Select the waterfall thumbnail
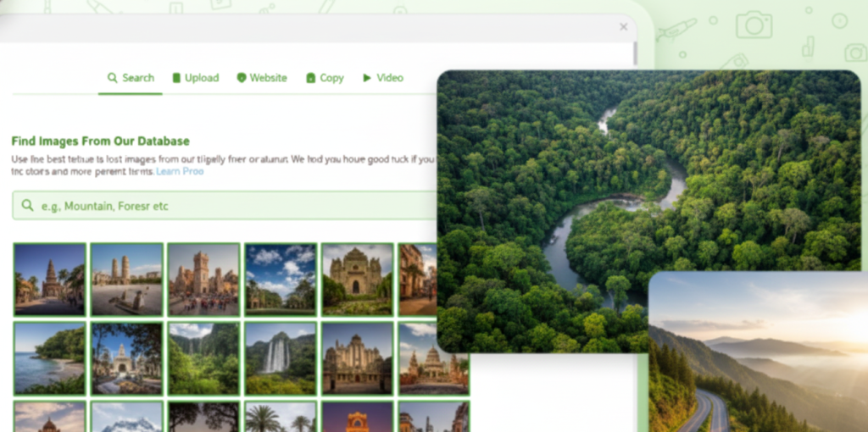 280,357
